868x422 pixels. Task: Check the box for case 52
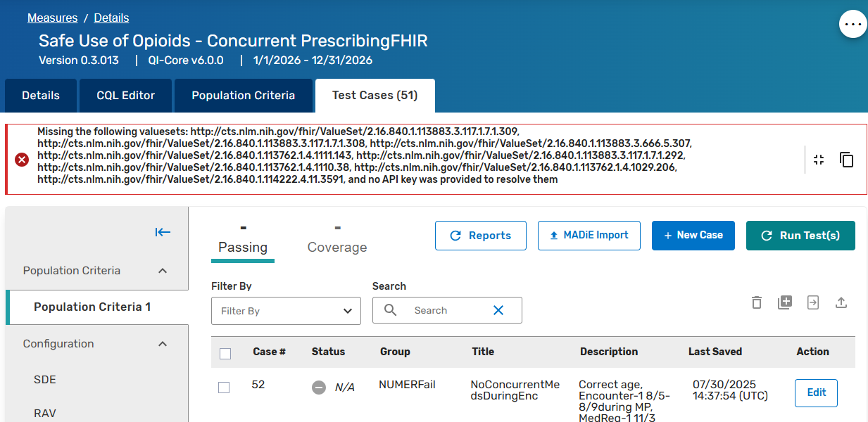point(224,388)
